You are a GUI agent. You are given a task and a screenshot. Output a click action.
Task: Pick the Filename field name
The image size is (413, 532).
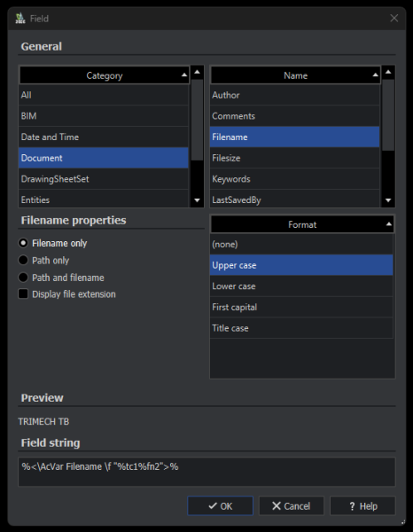click(294, 137)
